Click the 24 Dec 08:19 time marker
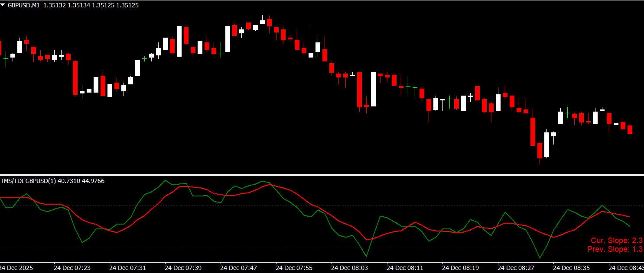 (460, 268)
